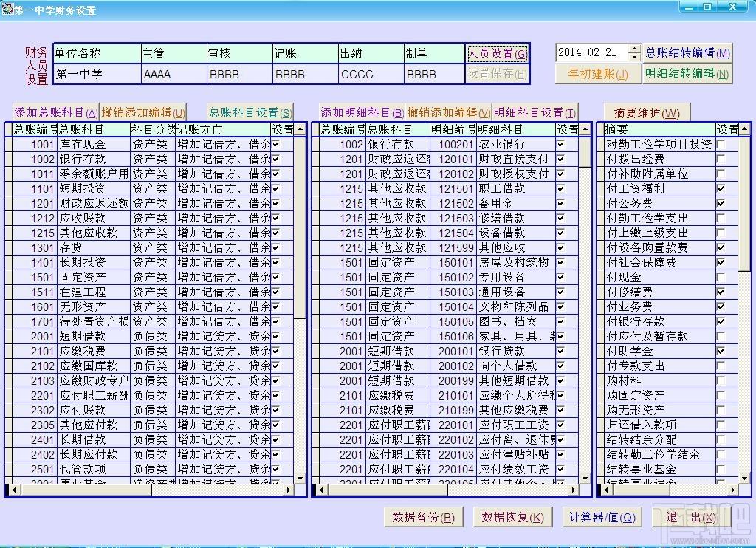Click 明细科目 column header

pyautogui.click(x=515, y=129)
